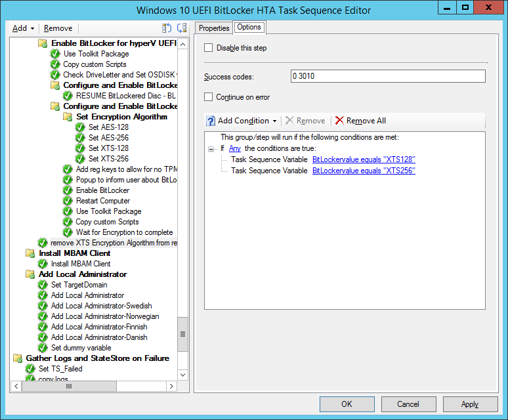Click the tree's scroll down arrow

coord(182,375)
